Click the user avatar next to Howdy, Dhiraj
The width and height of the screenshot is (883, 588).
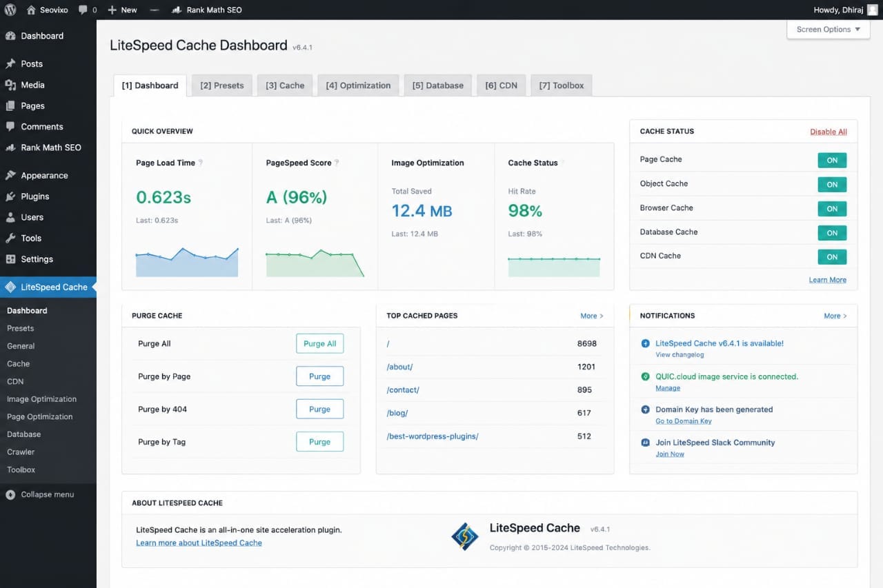pyautogui.click(x=872, y=10)
